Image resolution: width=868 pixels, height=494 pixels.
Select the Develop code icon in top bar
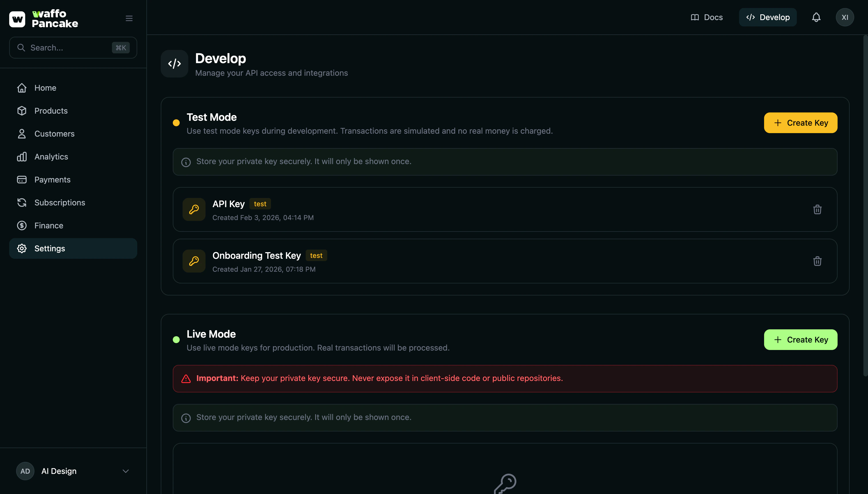point(750,17)
